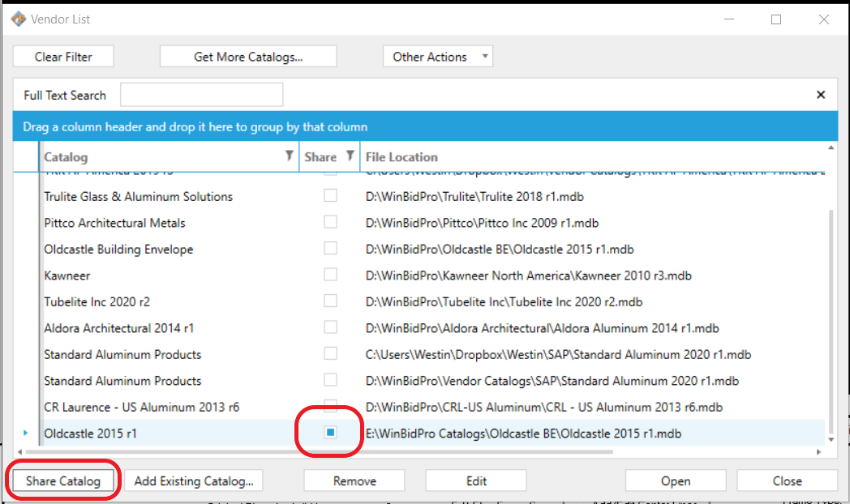
Task: Click the horizontal scrollbar thumb
Action: [320, 451]
